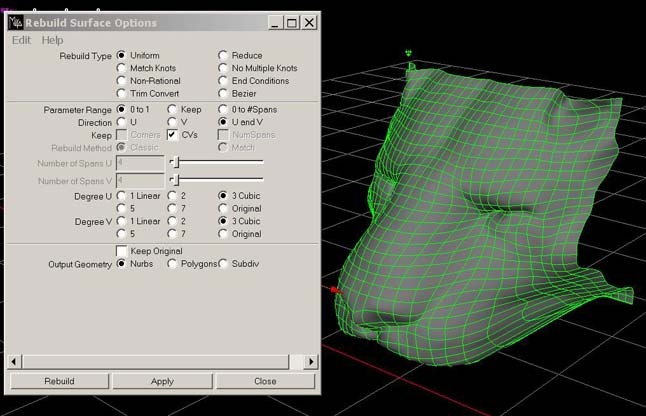This screenshot has height=416, width=646.
Task: Choose Direction U only
Action: pos(121,122)
